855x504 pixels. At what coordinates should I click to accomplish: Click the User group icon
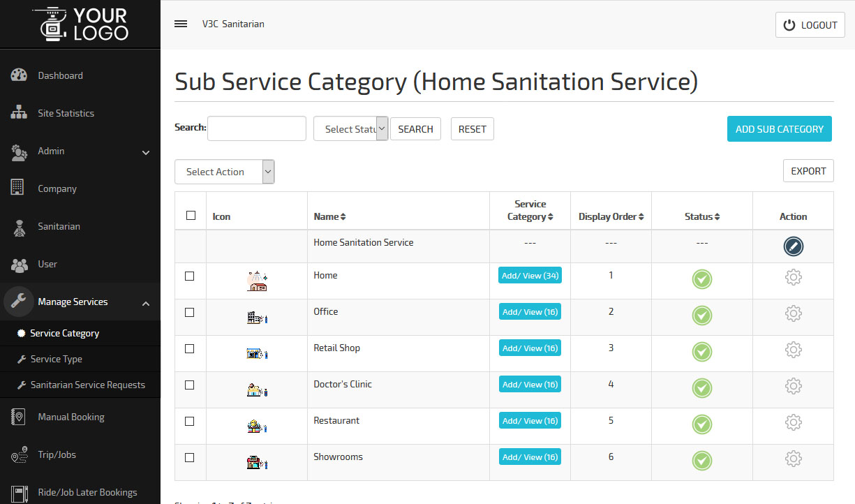(x=19, y=265)
